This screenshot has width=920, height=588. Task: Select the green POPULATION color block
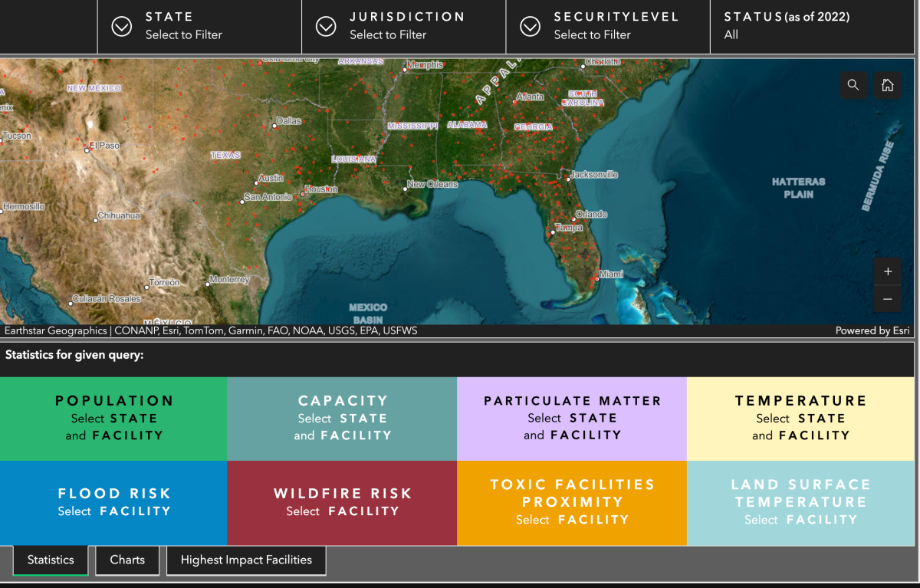[x=113, y=419]
